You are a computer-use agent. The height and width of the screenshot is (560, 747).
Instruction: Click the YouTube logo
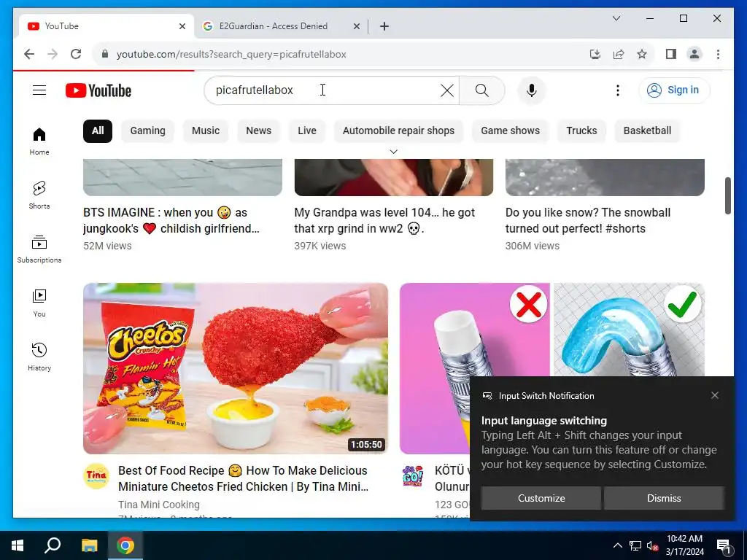98,90
